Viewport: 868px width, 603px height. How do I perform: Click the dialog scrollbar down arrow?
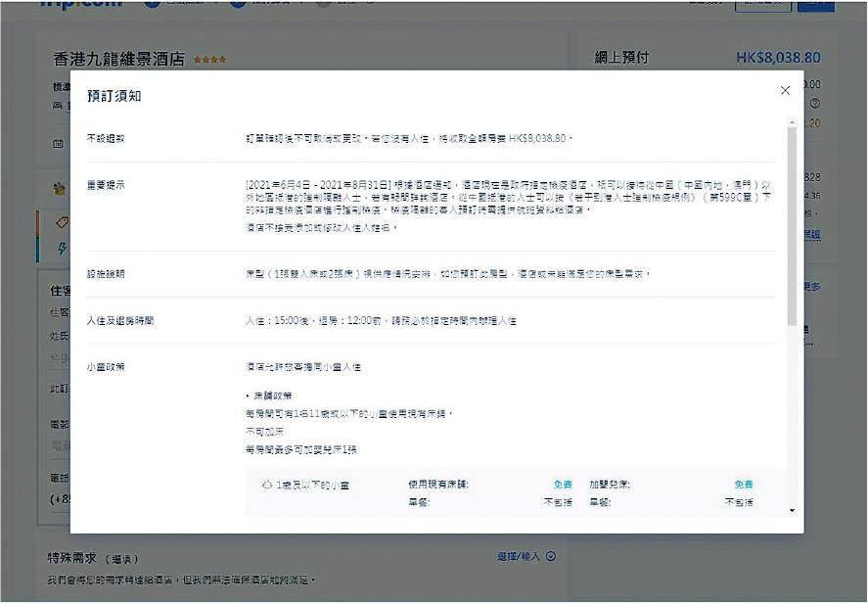(793, 511)
